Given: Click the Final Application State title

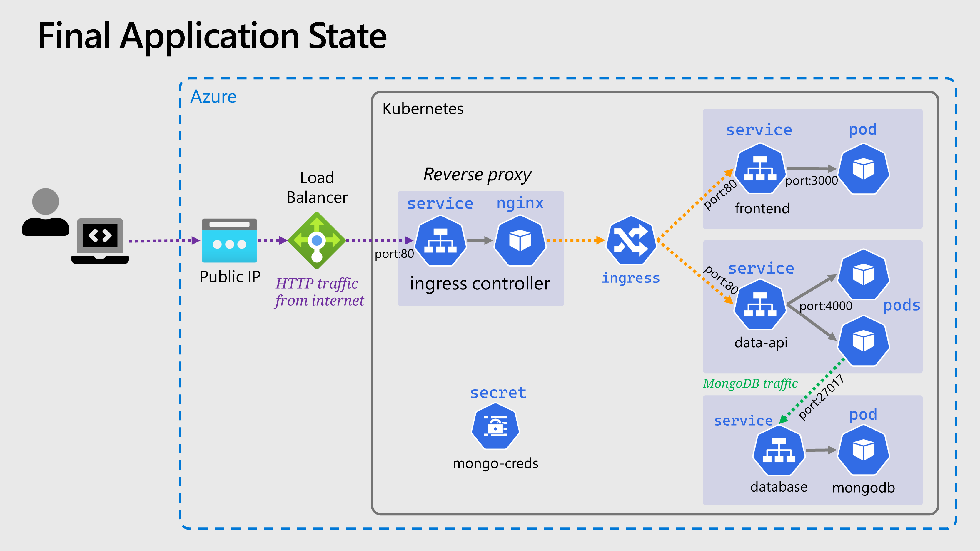Looking at the screenshot, I should click(x=212, y=36).
